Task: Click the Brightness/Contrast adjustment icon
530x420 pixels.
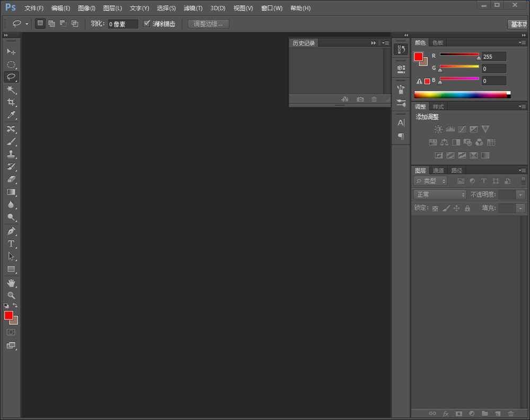Action: [x=438, y=129]
